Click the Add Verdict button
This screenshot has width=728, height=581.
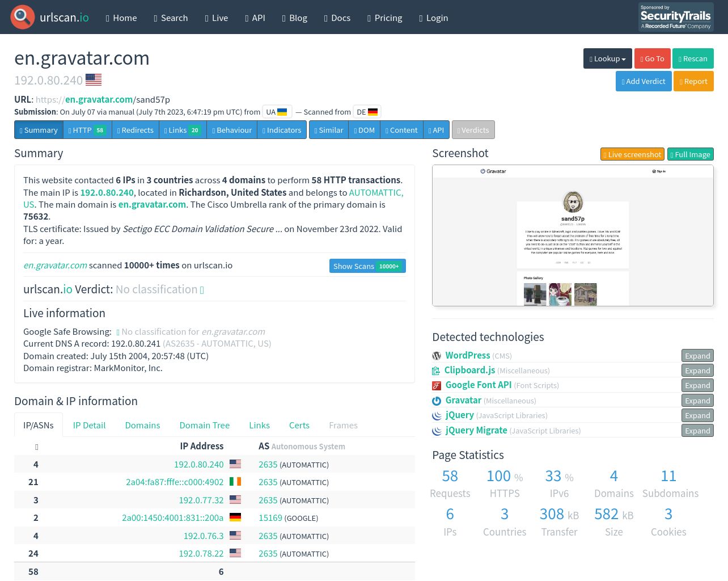click(644, 81)
